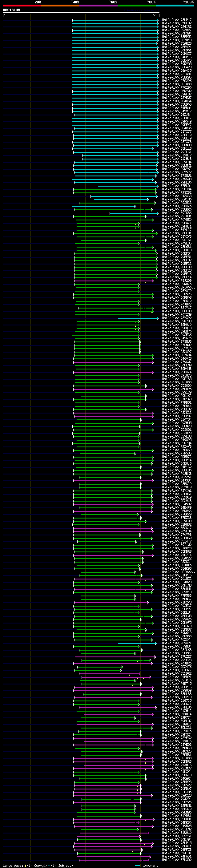Select the UniRef100_B4FBA4 label

click(176, 108)
